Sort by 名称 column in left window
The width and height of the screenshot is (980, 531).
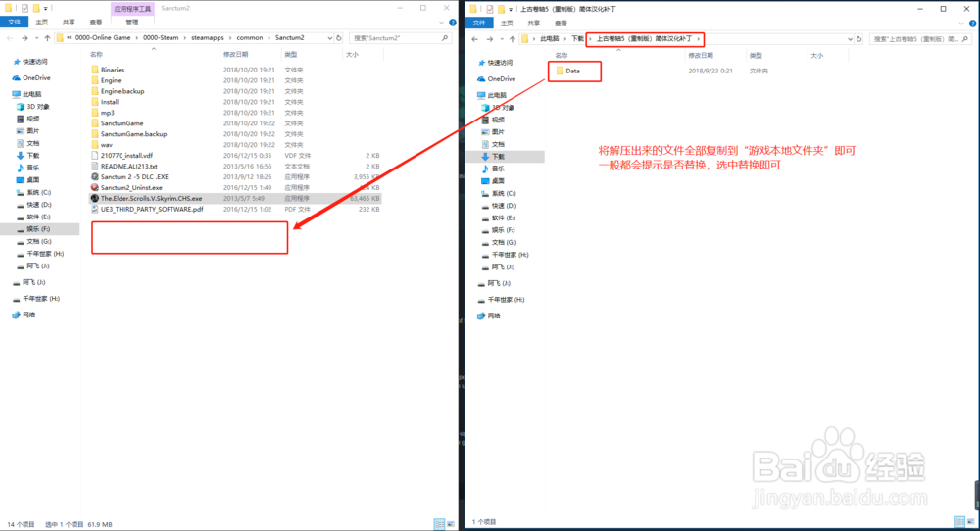tap(96, 54)
